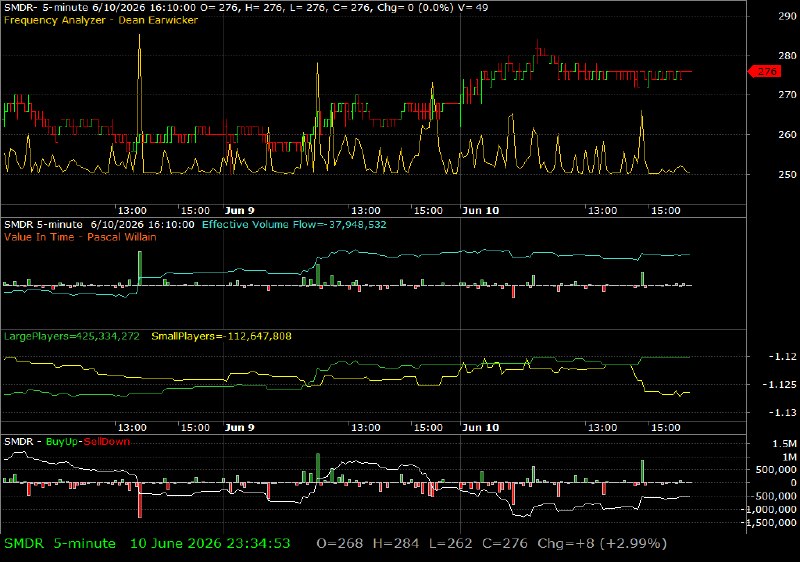Click the 'Jun 10' date label on lower axis
The image size is (800, 562).
tap(480, 427)
